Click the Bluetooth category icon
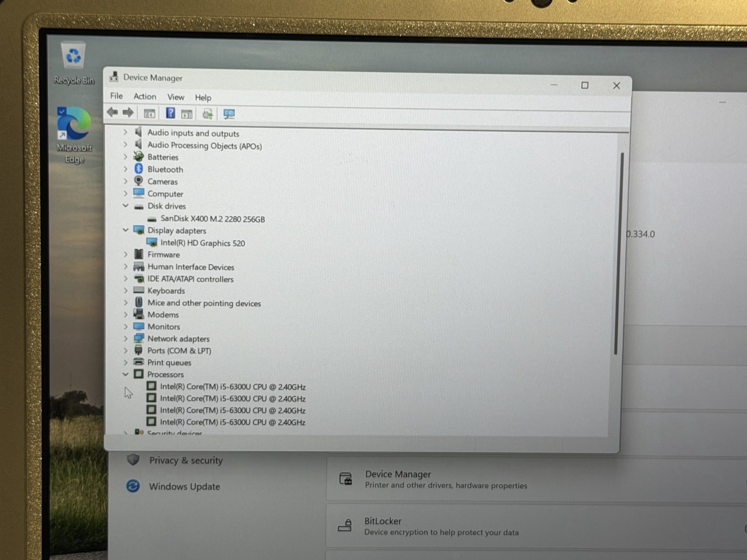This screenshot has height=560, width=747. click(139, 168)
